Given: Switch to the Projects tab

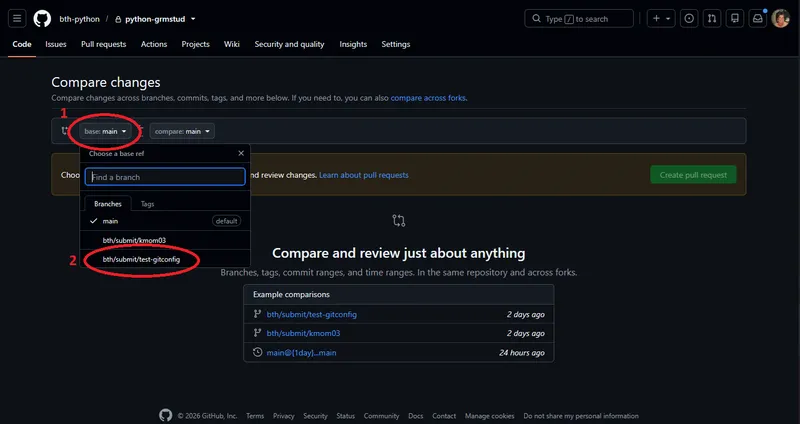Looking at the screenshot, I should point(195,44).
